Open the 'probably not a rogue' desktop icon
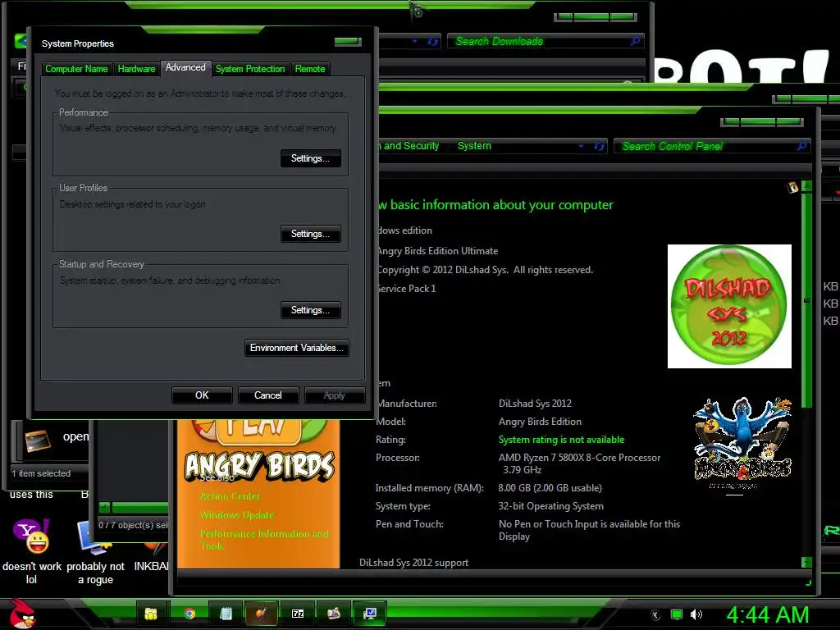The width and height of the screenshot is (840, 630). tap(95, 537)
